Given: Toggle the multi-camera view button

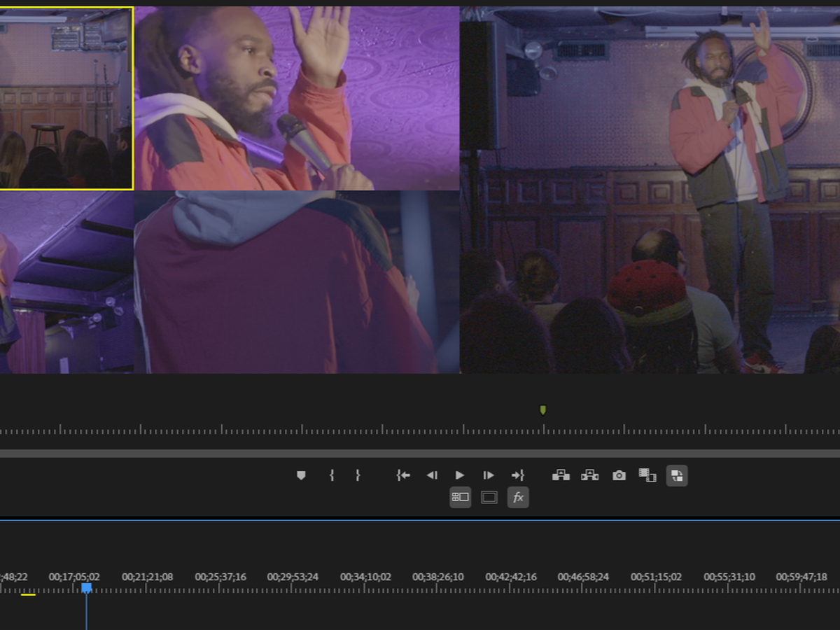Looking at the screenshot, I should tap(460, 498).
